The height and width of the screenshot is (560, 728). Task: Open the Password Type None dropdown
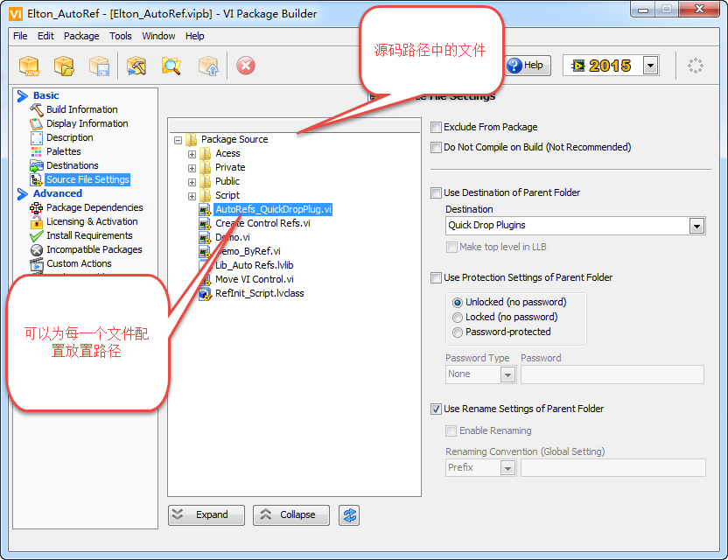507,374
